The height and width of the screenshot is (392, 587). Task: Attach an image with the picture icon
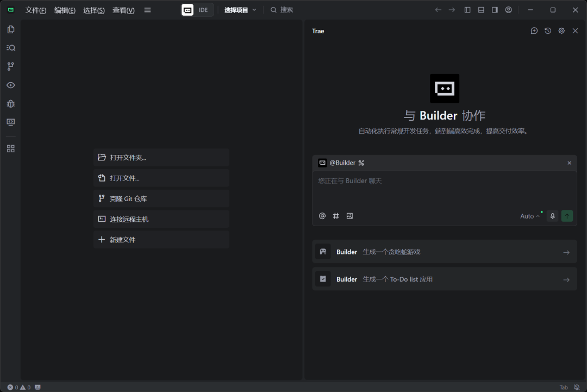(349, 216)
